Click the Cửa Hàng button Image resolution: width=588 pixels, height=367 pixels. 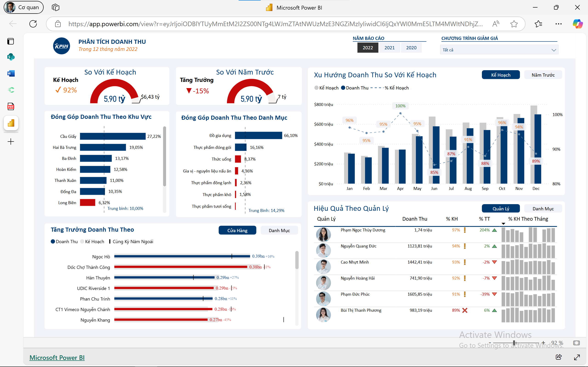[237, 230]
